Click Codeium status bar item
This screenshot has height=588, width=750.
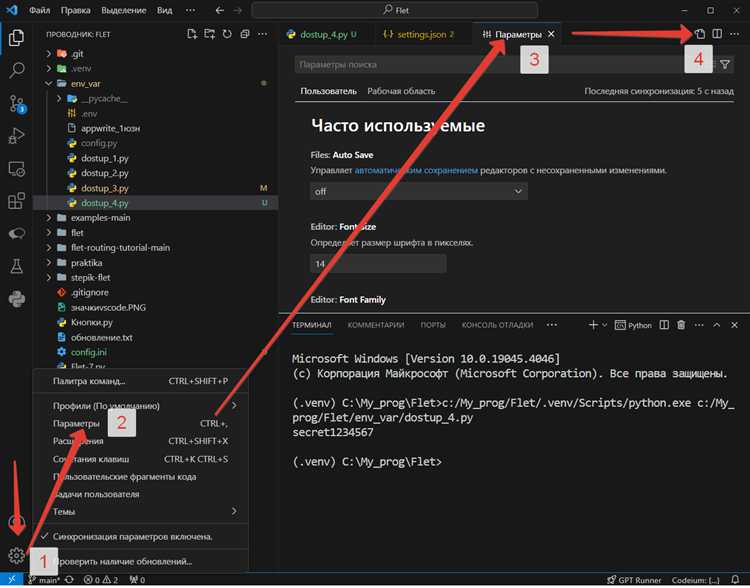[695, 580]
